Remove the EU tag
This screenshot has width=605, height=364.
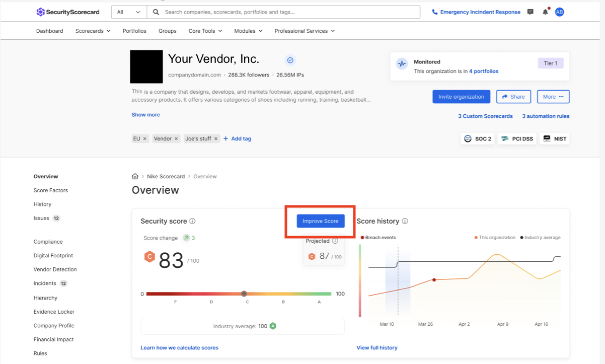145,138
